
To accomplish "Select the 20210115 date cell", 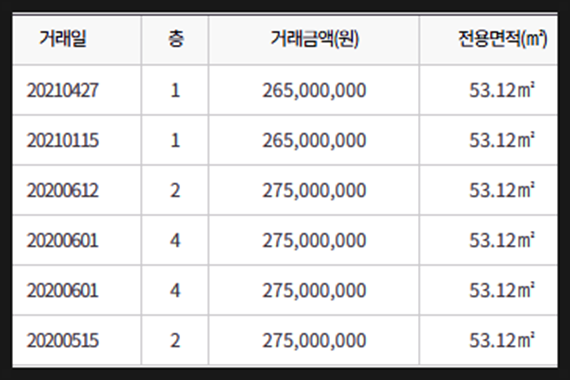I will tap(63, 140).
